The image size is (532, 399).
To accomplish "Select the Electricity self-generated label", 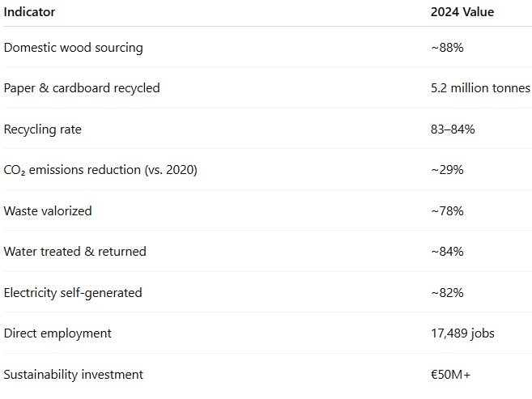I will tap(73, 292).
